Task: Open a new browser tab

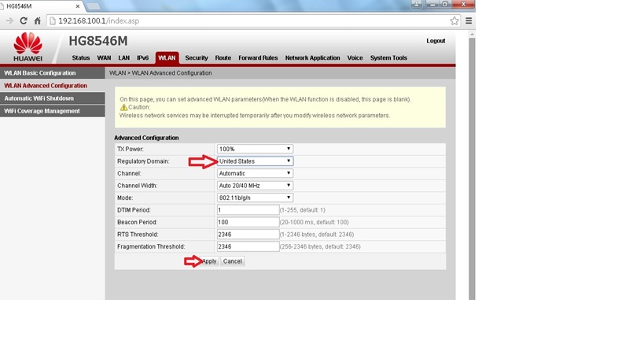Action: (94, 6)
